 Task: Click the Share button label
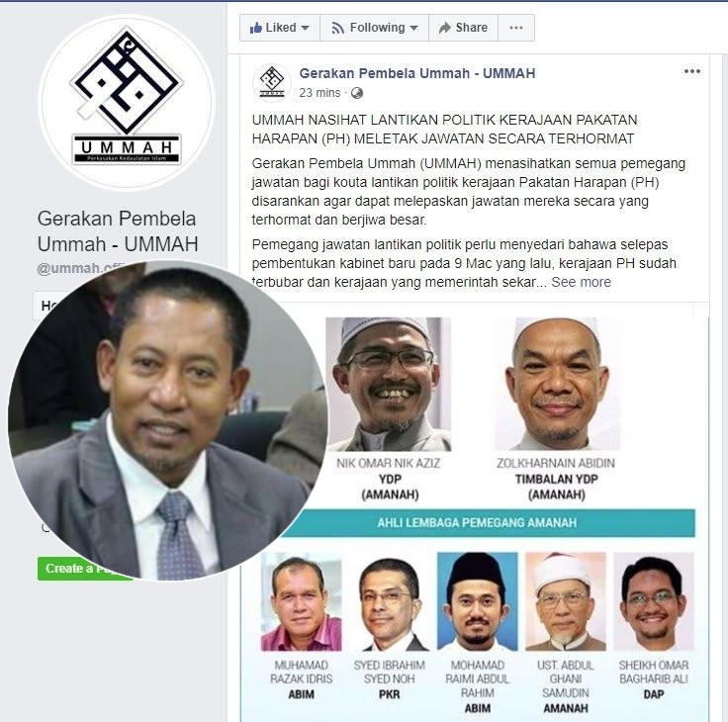pyautogui.click(x=471, y=28)
